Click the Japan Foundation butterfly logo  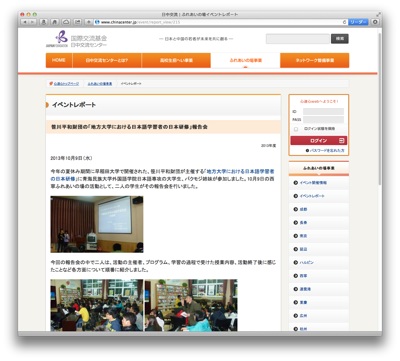pyautogui.click(x=61, y=37)
